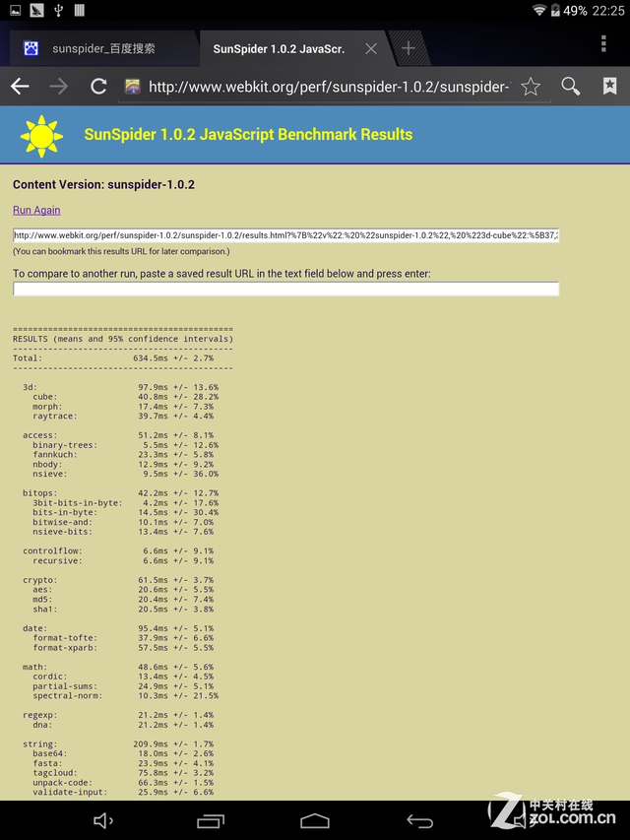This screenshot has height=840, width=630.
Task: Select the SunSpider 1.0.2 JavaScr. tab
Action: (x=279, y=49)
